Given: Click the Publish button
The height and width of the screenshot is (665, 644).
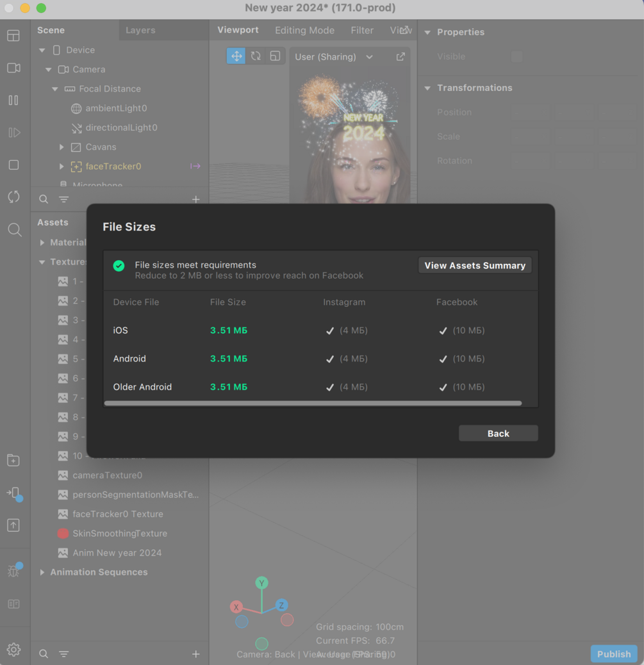Looking at the screenshot, I should click(x=613, y=654).
